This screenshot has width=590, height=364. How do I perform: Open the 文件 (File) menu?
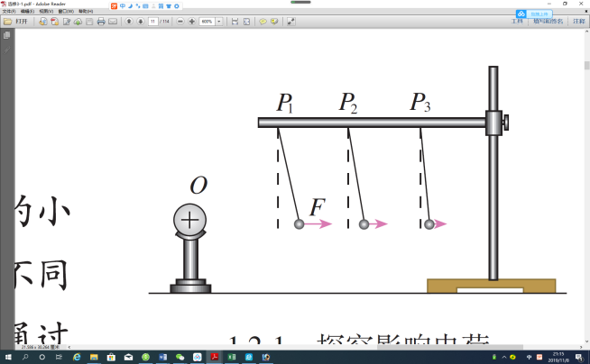click(x=9, y=12)
